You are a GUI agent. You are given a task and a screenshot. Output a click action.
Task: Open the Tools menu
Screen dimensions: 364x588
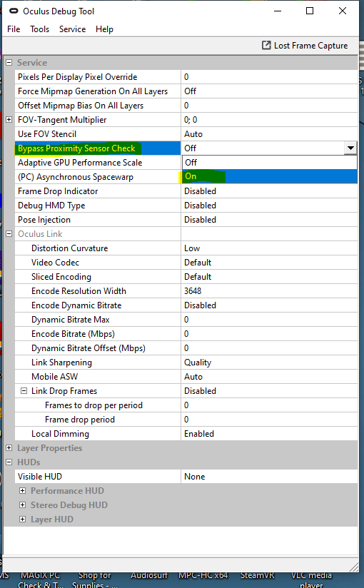point(39,29)
